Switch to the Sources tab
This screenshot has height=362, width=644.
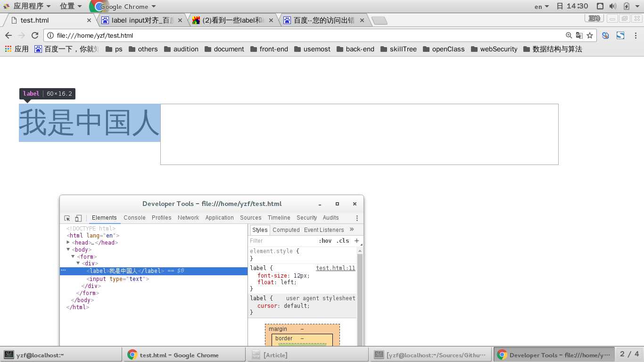coord(250,218)
